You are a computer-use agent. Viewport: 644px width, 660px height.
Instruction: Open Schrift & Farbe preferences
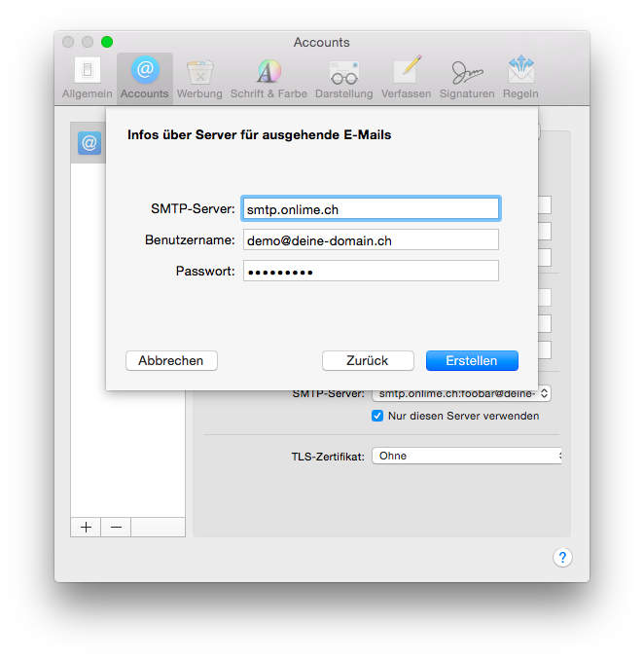pos(268,78)
